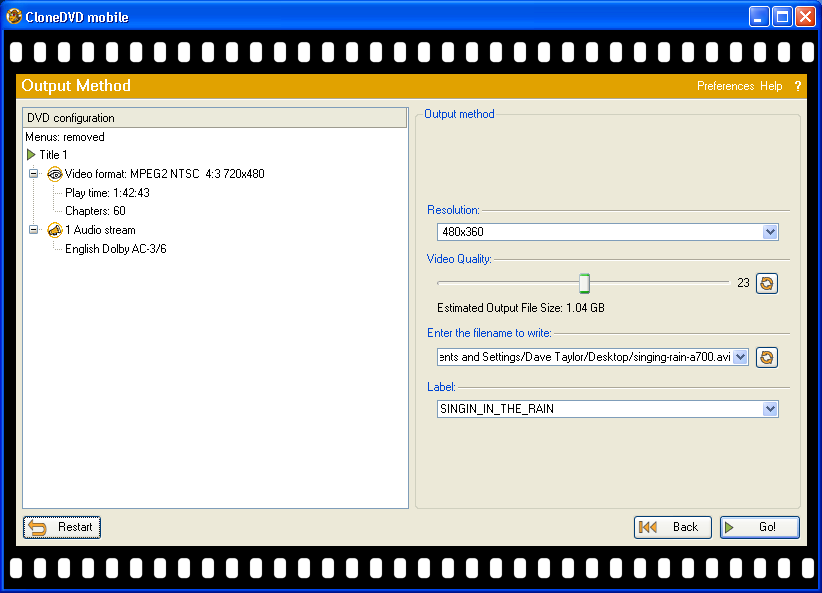Open the Resolution dropdown
Image resolution: width=822 pixels, height=593 pixels.
[769, 232]
